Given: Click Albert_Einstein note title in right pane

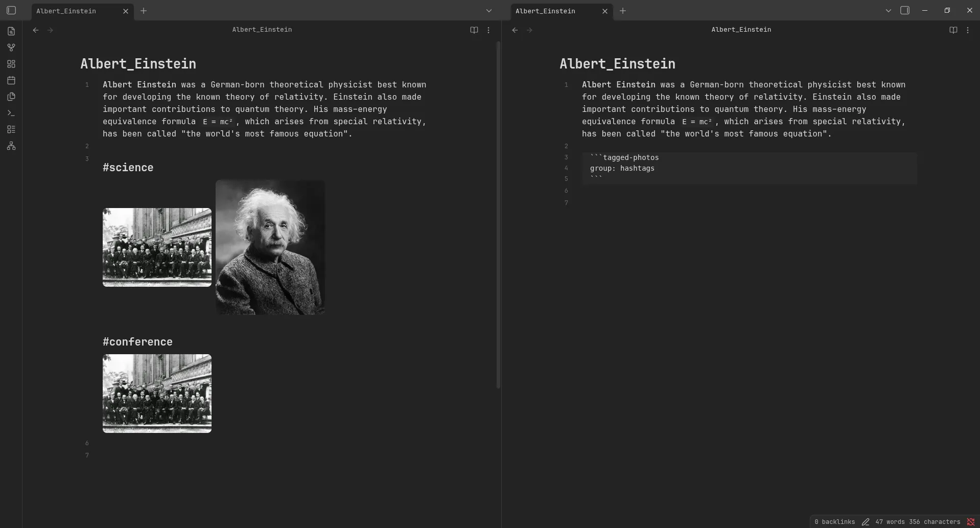Looking at the screenshot, I should [x=617, y=64].
